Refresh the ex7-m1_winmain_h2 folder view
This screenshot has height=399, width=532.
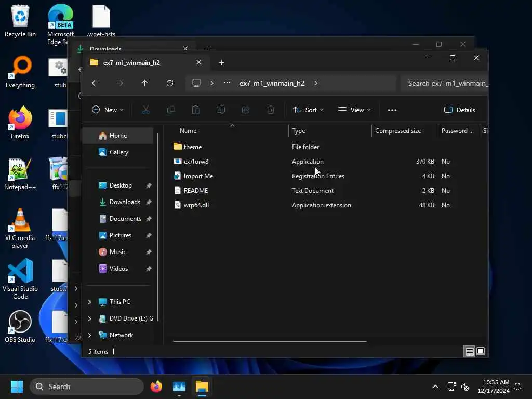coord(170,83)
